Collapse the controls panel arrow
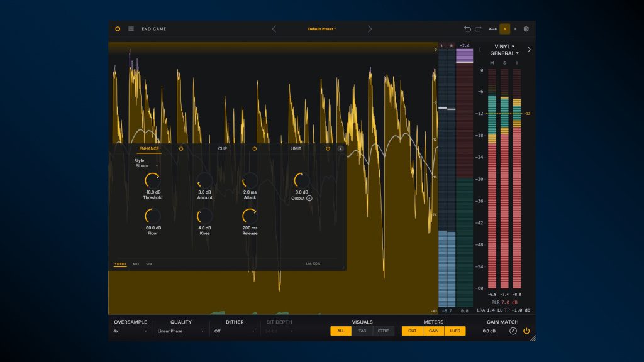This screenshot has height=362, width=644. pyautogui.click(x=340, y=148)
